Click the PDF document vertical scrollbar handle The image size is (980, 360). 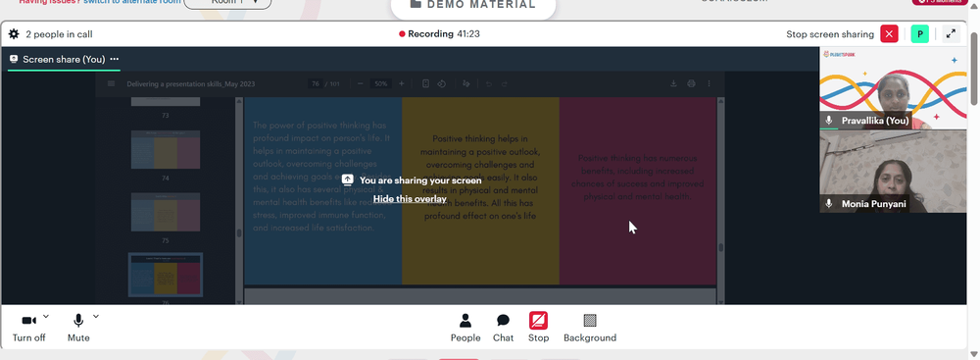click(720, 247)
